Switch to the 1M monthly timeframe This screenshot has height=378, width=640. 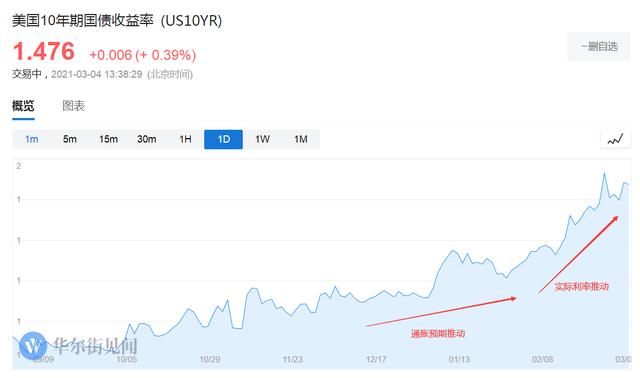click(x=301, y=139)
